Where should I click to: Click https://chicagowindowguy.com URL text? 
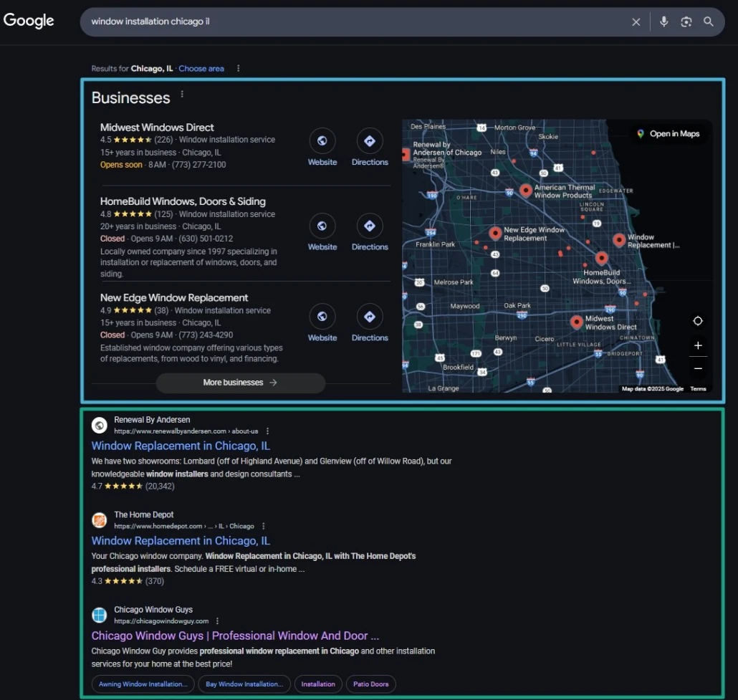(x=161, y=621)
